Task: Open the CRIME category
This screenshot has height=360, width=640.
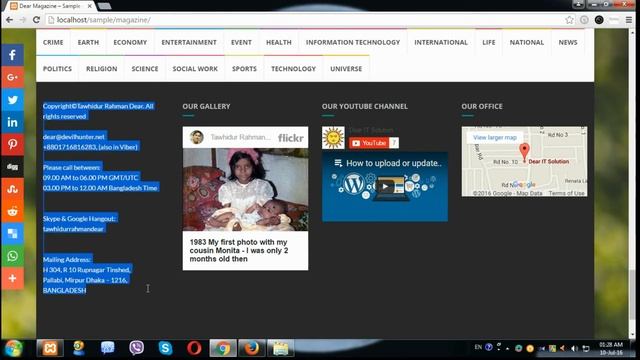Action: tap(53, 42)
